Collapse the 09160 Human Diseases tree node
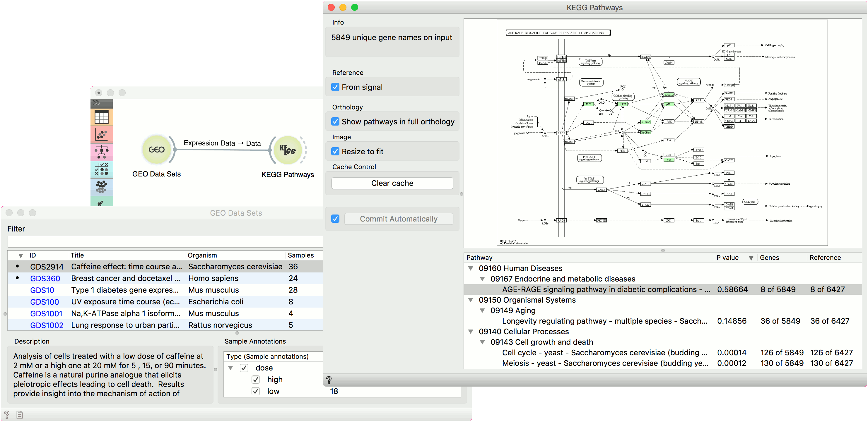Image resolution: width=868 pixels, height=422 pixels. (471, 268)
